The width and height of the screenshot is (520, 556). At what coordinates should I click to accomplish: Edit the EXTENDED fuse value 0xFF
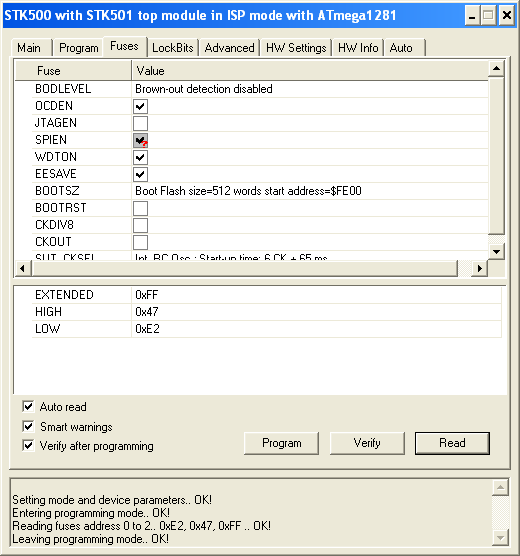coord(316,295)
